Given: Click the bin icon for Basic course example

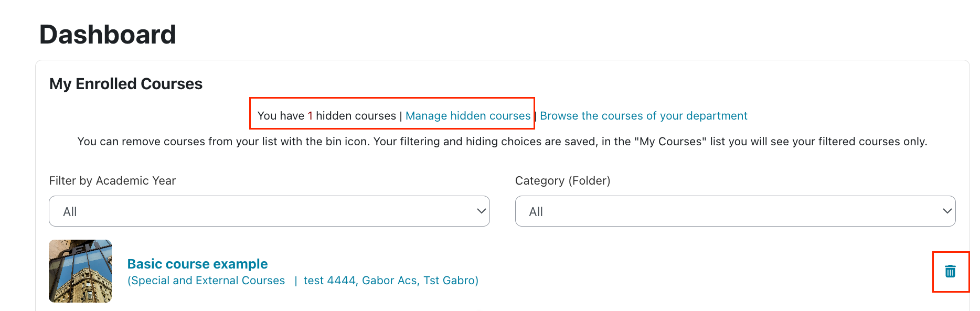Looking at the screenshot, I should click(x=950, y=271).
